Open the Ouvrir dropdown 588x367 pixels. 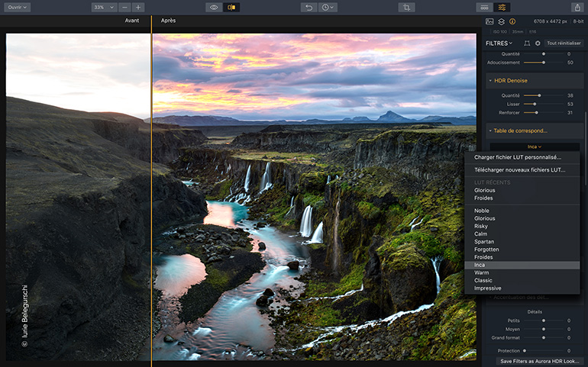pos(17,7)
